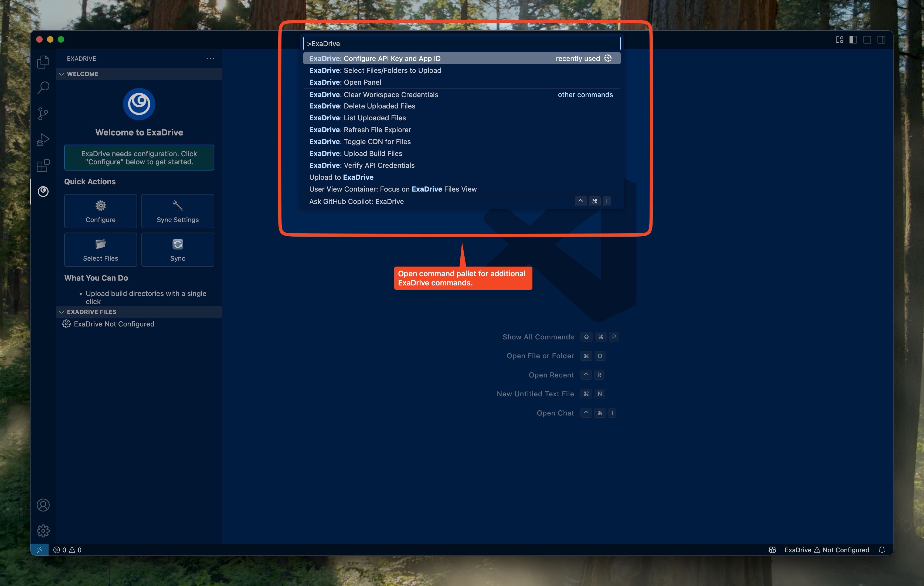The height and width of the screenshot is (586, 924).
Task: Click the ExaDrive logo in Welcome panel
Action: click(x=139, y=104)
